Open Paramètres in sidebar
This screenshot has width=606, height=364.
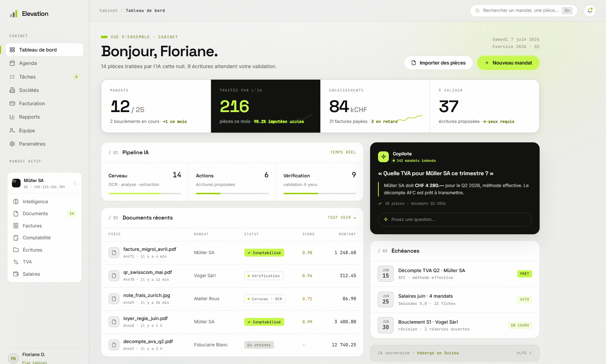(x=44, y=144)
